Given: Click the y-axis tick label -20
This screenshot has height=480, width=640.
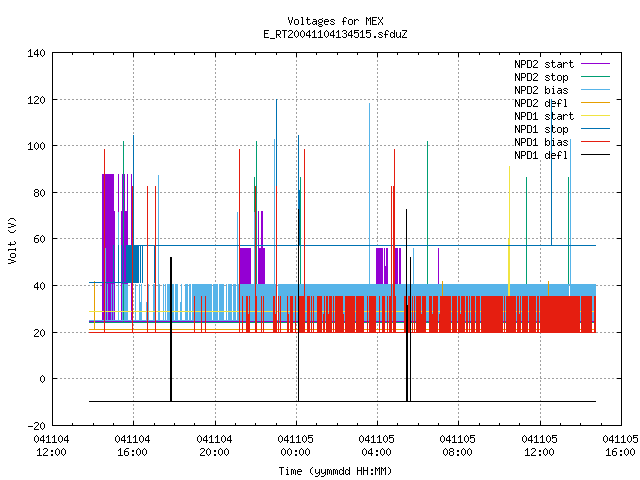Looking at the screenshot, I should [x=36, y=426].
